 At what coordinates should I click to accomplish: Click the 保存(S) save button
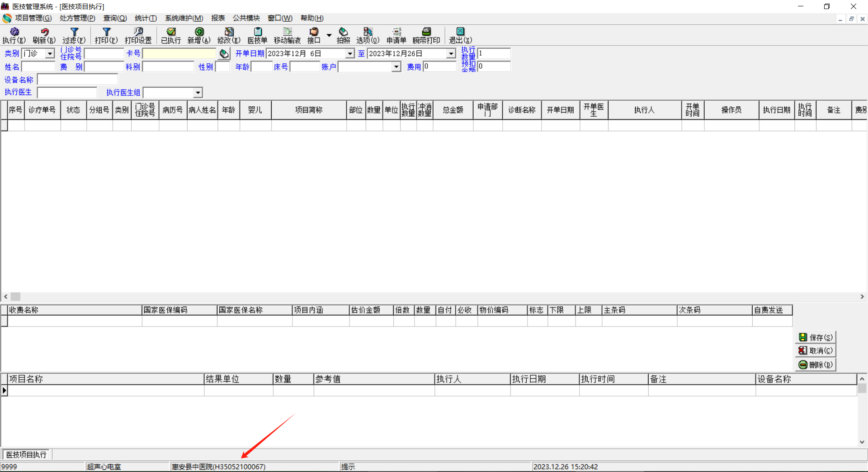point(816,337)
